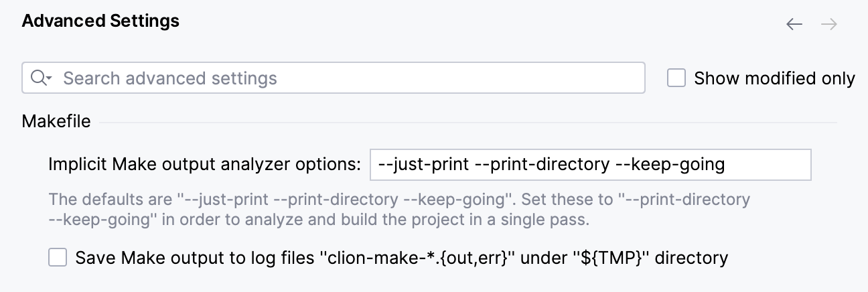The image size is (868, 292).
Task: Go back to previous settings page
Action: [794, 25]
